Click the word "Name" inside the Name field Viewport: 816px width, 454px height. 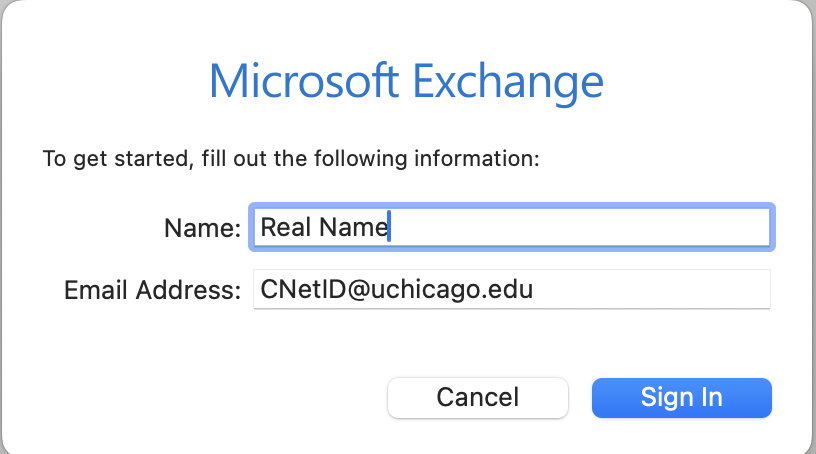(354, 227)
